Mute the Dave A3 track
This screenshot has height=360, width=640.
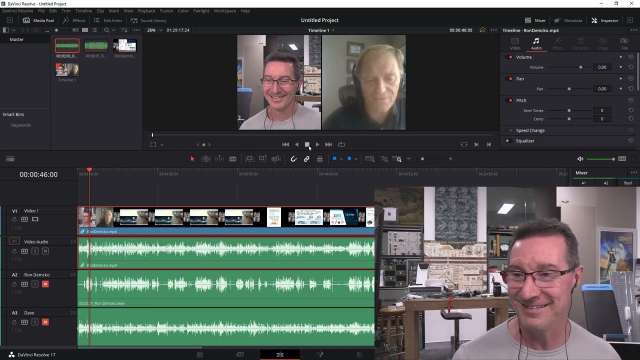coord(45,322)
